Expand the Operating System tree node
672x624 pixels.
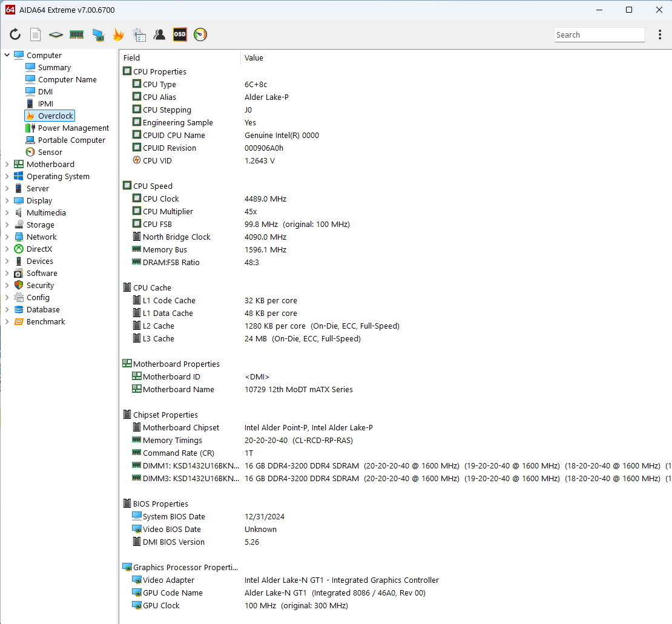[7, 176]
